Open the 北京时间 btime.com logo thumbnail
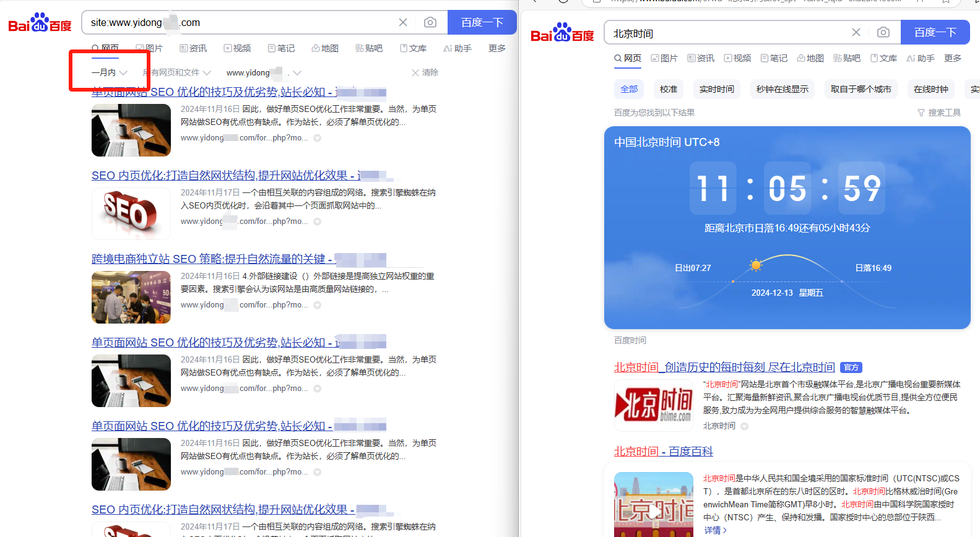 (654, 405)
